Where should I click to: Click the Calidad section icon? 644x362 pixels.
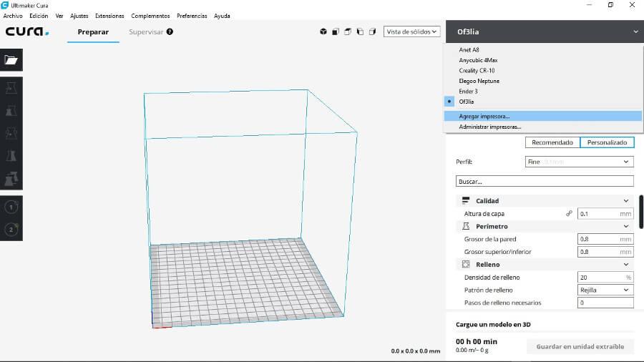click(466, 201)
